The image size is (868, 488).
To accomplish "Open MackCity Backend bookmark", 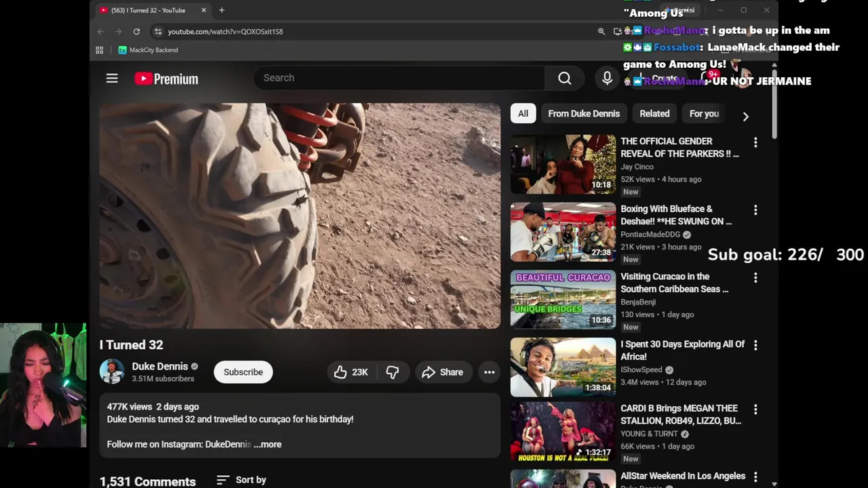I will point(148,50).
